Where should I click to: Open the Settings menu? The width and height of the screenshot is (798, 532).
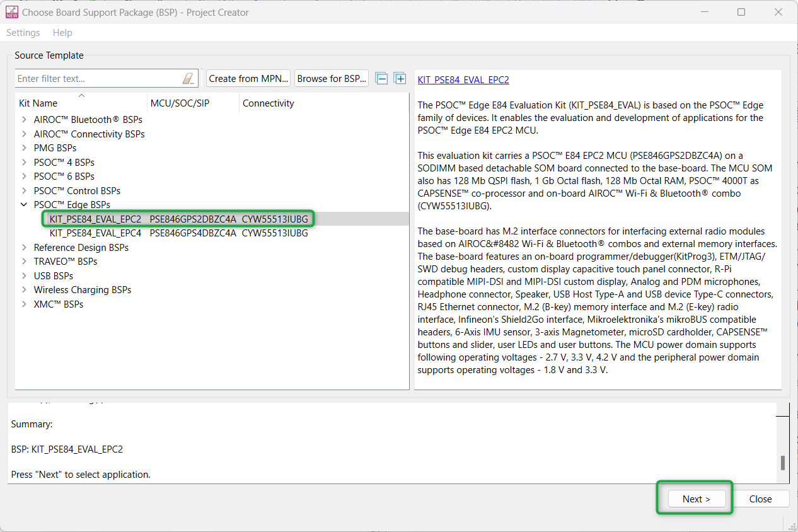[x=23, y=33]
